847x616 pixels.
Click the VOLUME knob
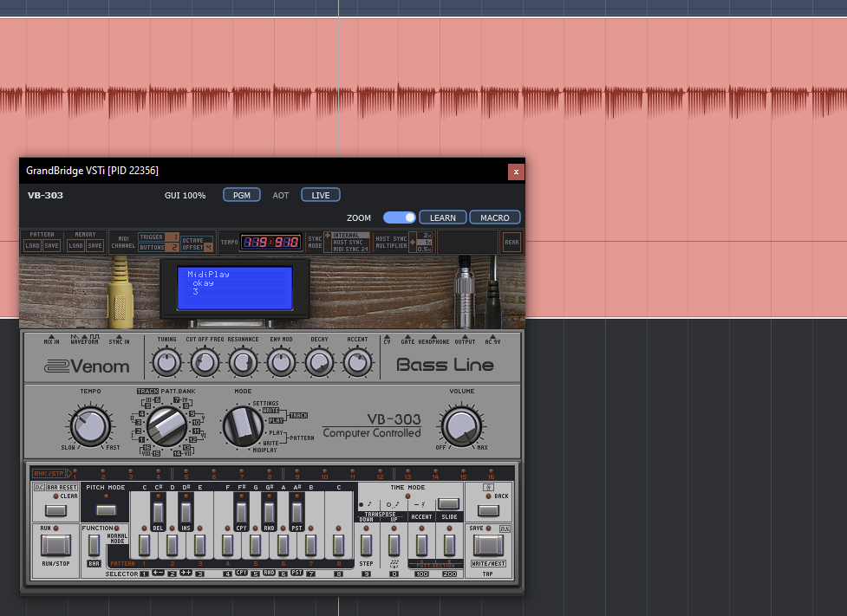point(462,426)
